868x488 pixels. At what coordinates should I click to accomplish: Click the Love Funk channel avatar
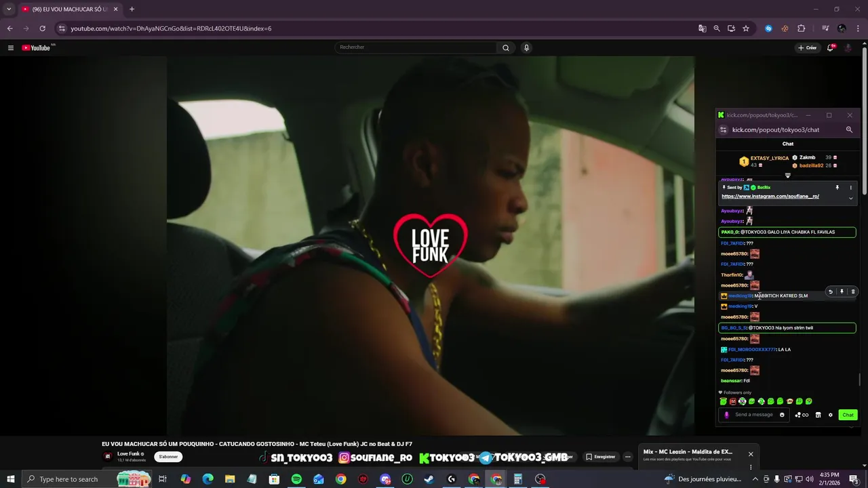click(107, 456)
